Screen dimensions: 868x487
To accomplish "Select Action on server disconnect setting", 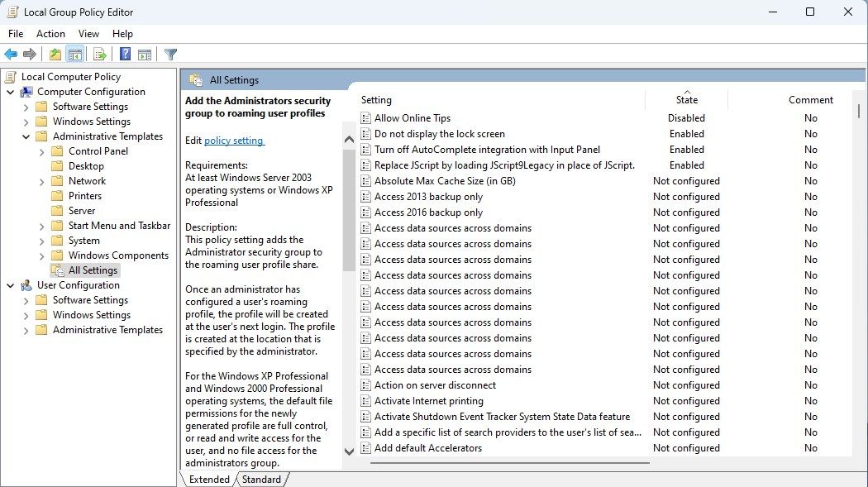I will click(x=435, y=385).
